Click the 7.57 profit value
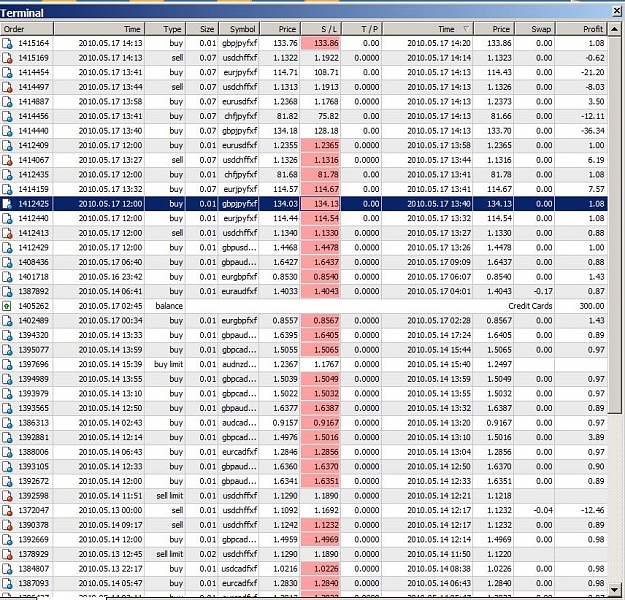This screenshot has width=625, height=600. (x=596, y=189)
